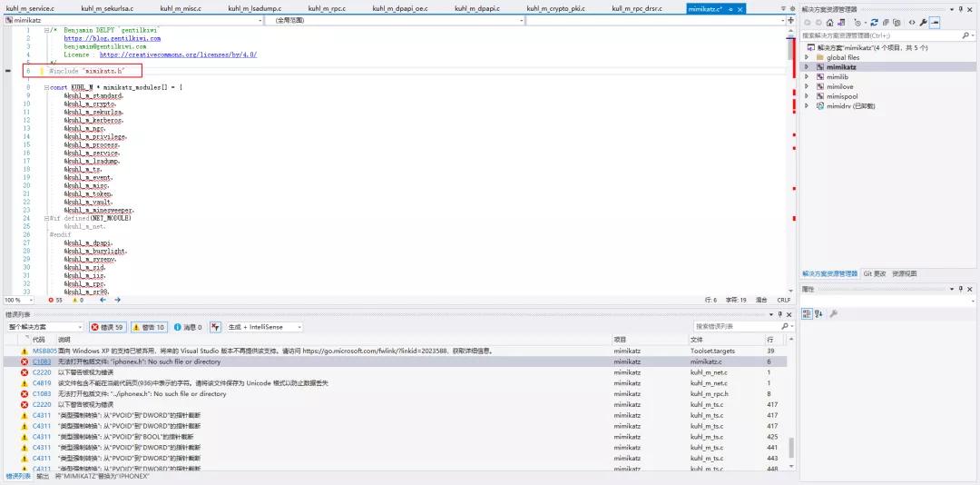The image size is (980, 485).
Task: Pin the Solution Explorer panel
Action: pyautogui.click(x=961, y=9)
